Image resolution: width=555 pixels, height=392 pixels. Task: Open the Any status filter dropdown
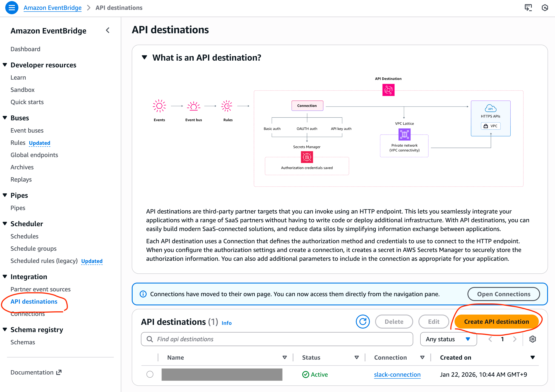[448, 339]
